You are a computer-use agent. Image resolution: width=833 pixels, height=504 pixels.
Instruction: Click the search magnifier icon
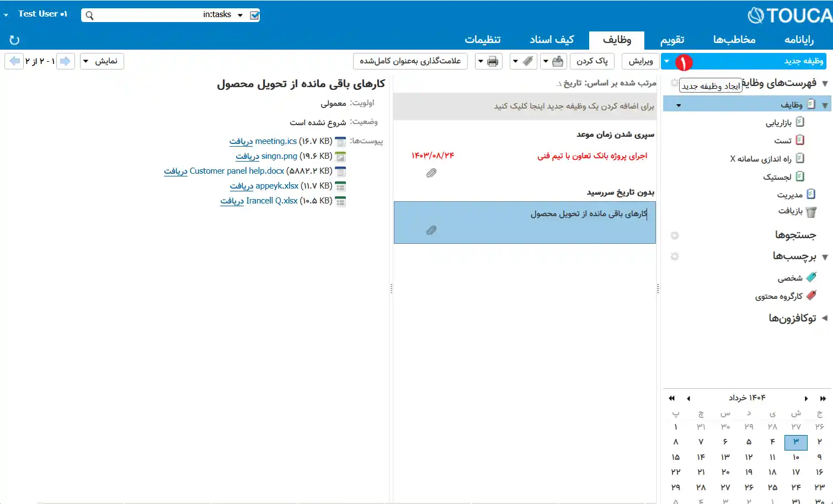[x=89, y=15]
